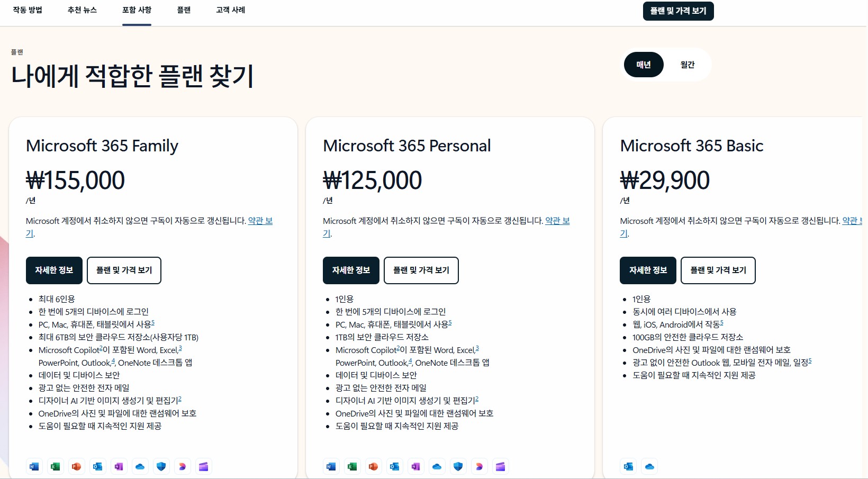
Task: Click footnote 5 after Family's 태블릿에서 사용
Action: 153,322
